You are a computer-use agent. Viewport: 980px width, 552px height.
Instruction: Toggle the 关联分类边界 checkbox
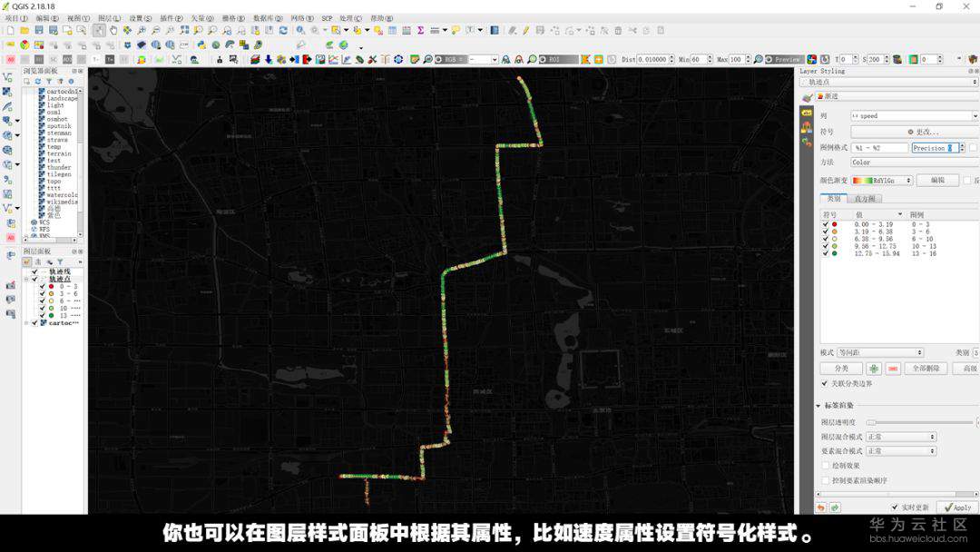825,384
